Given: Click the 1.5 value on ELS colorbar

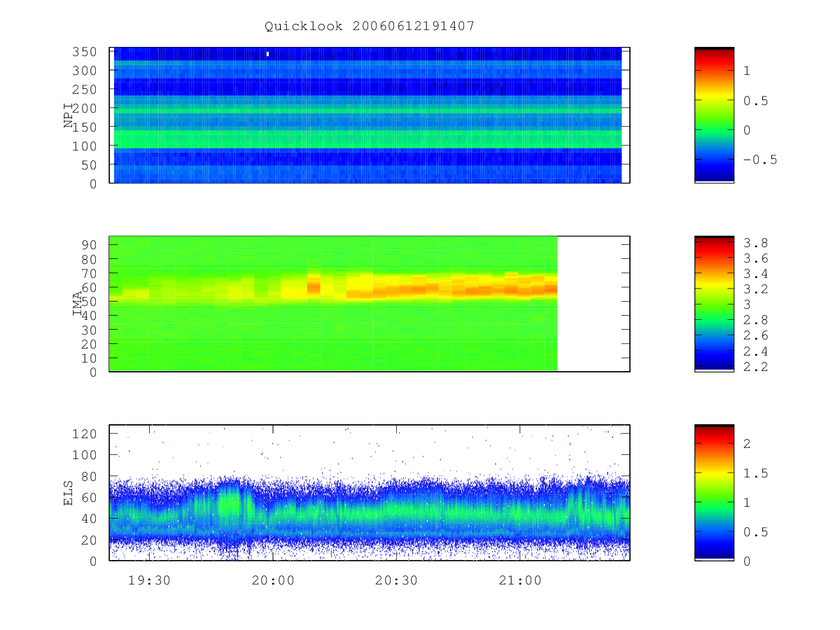Looking at the screenshot, I should (x=753, y=473).
